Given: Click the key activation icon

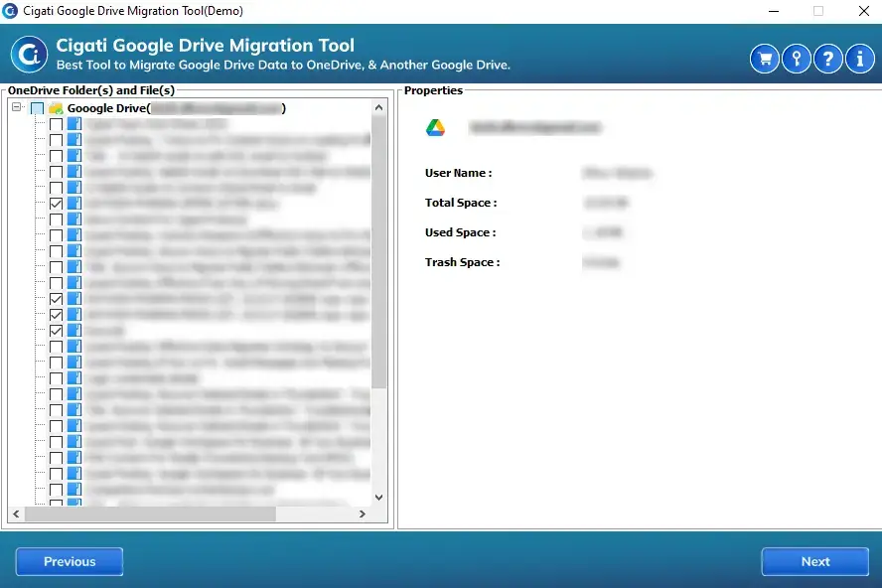Looking at the screenshot, I should (797, 59).
